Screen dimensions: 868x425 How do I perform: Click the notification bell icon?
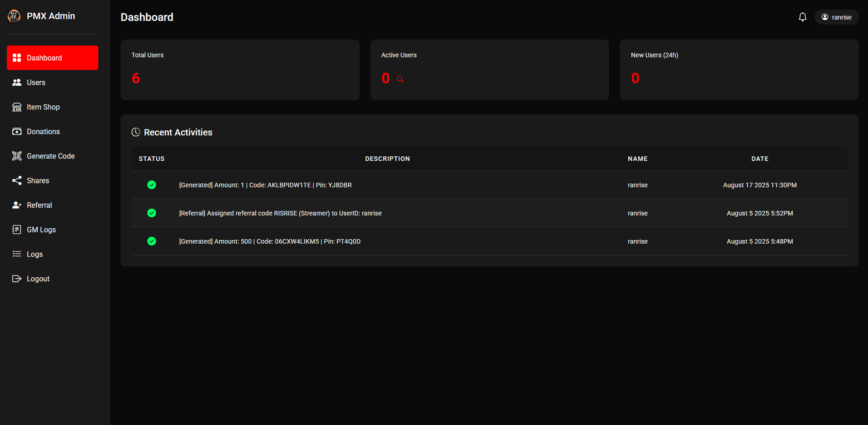802,17
